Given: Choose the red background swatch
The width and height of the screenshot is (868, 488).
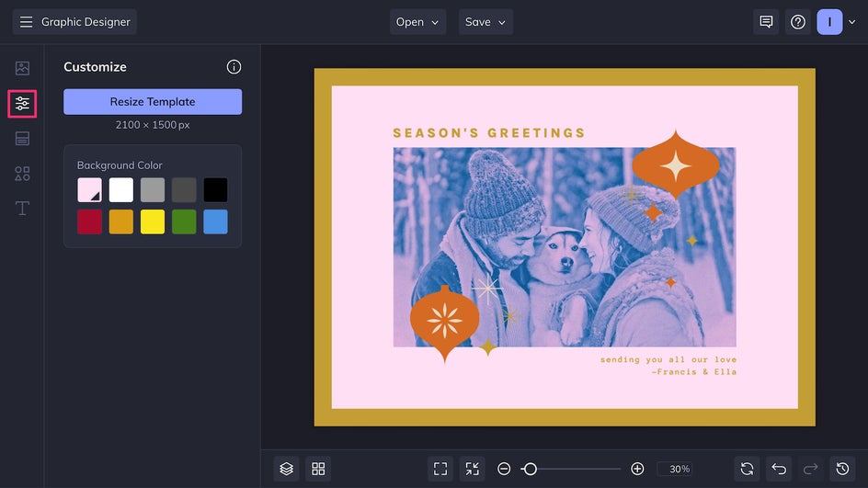Looking at the screenshot, I should point(90,221).
